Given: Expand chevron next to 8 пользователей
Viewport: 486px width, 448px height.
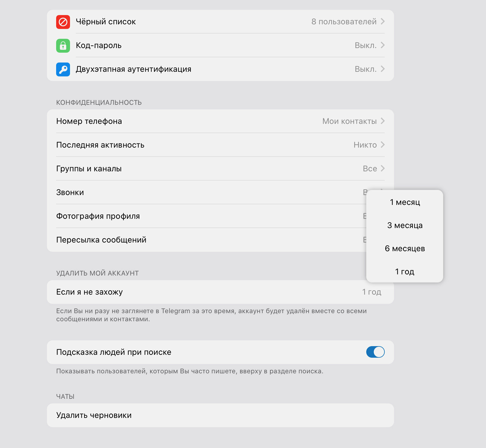Looking at the screenshot, I should tap(382, 21).
